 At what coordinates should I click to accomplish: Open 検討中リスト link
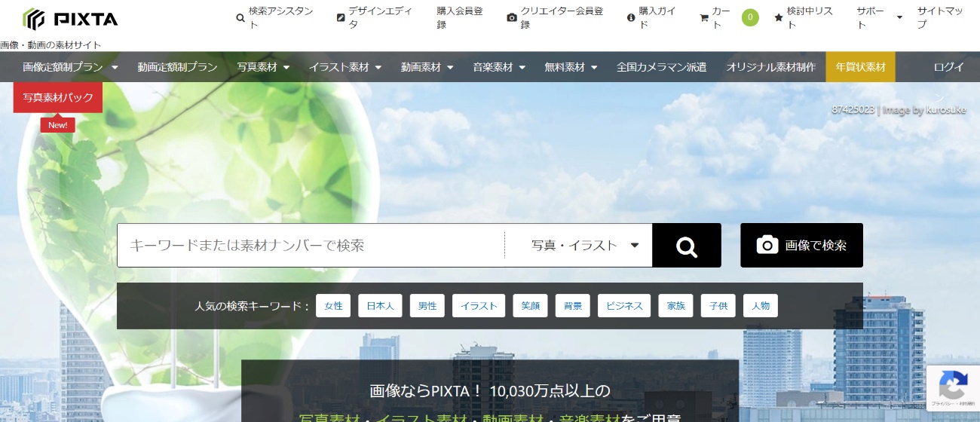(x=804, y=18)
